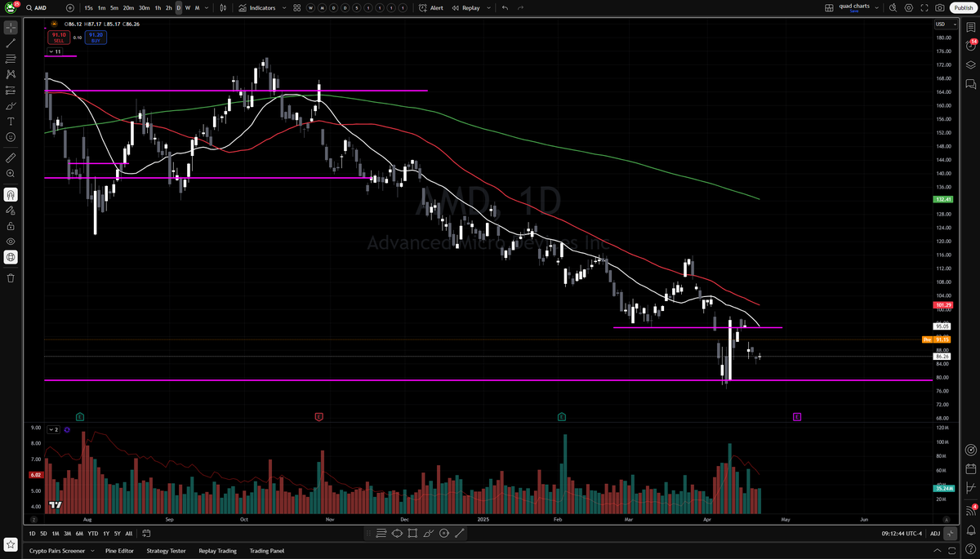Click the favorites star toolbar icon

[11, 544]
